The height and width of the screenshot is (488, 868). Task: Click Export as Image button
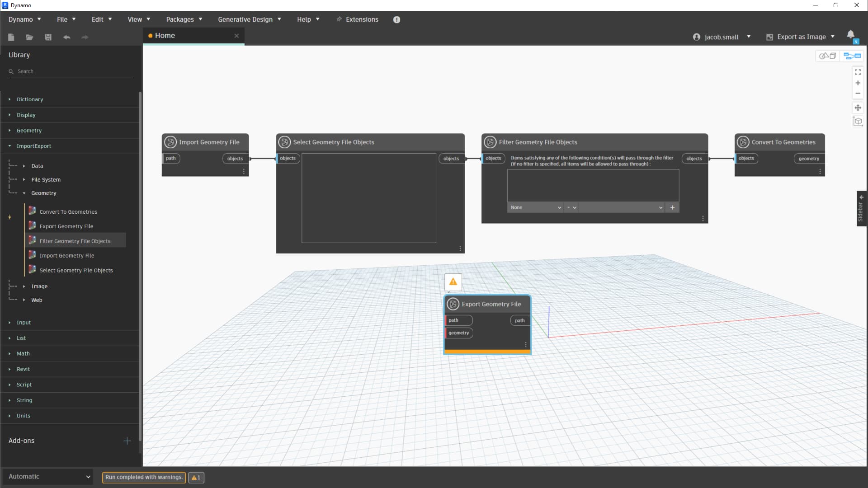point(800,37)
